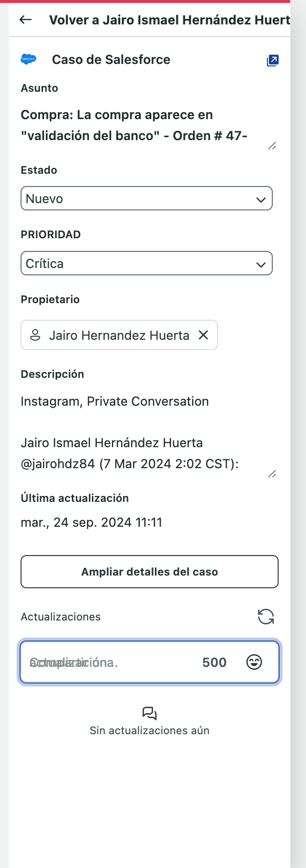Image resolution: width=306 pixels, height=868 pixels.
Task: Click the Asunto field resize handle
Action: click(272, 145)
